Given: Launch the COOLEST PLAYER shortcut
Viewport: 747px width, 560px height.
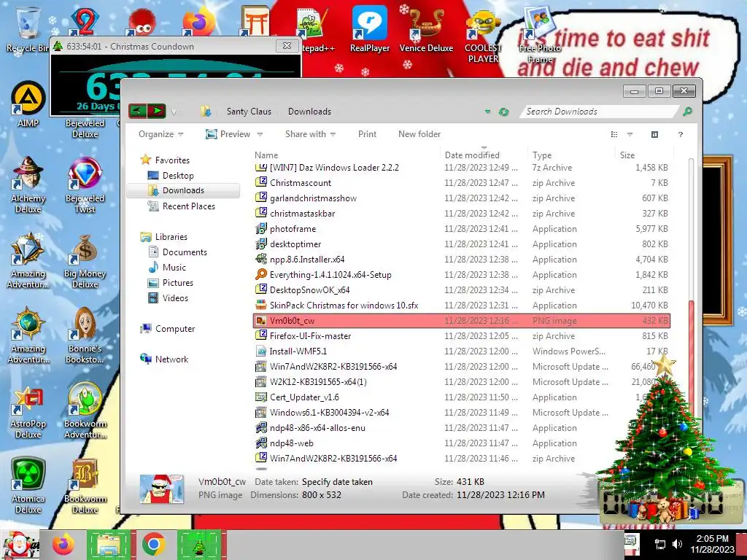Looking at the screenshot, I should pos(483,36).
